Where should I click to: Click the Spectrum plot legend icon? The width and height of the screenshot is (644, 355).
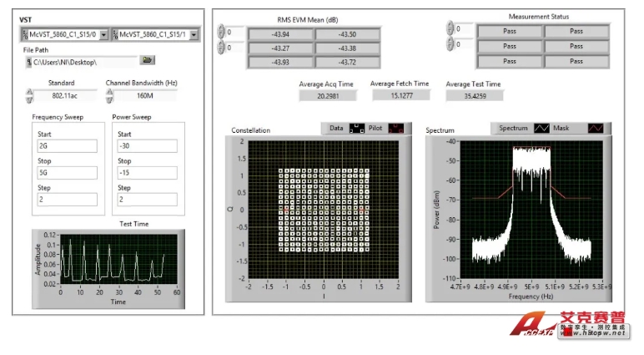[x=541, y=129]
